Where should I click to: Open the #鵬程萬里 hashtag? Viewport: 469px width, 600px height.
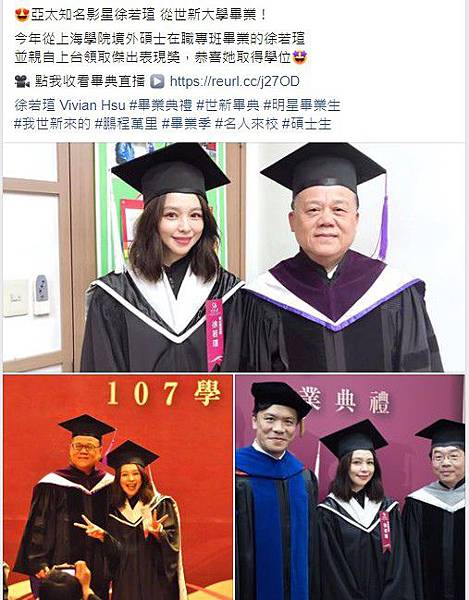click(126, 124)
